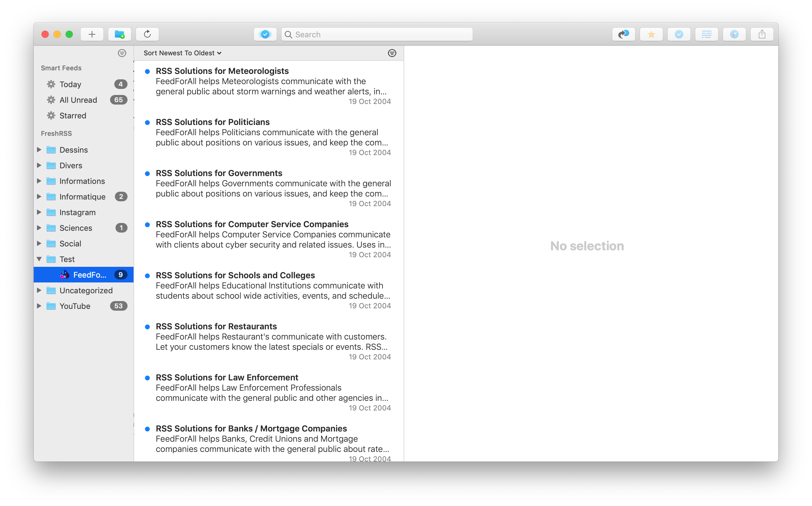Click the Dessins folder icon

pyautogui.click(x=51, y=150)
